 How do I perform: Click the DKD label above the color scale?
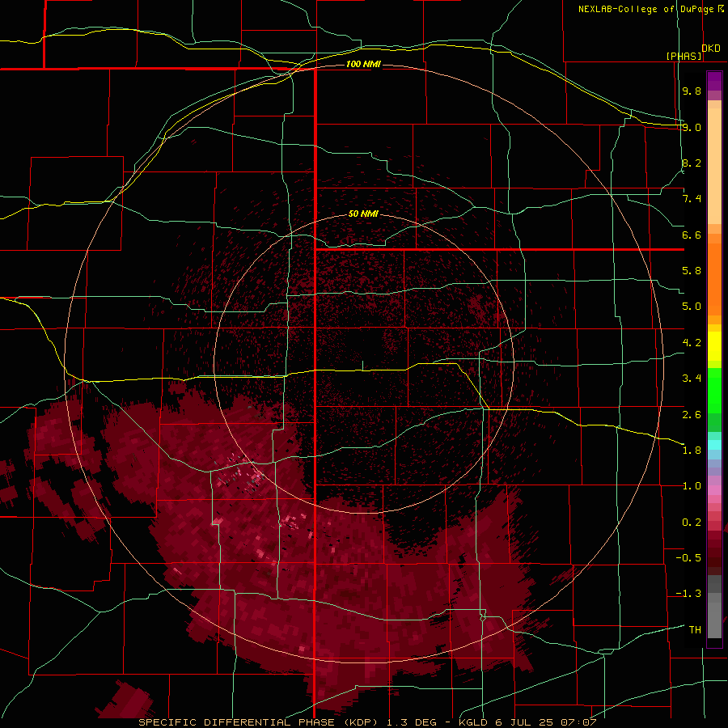[711, 49]
